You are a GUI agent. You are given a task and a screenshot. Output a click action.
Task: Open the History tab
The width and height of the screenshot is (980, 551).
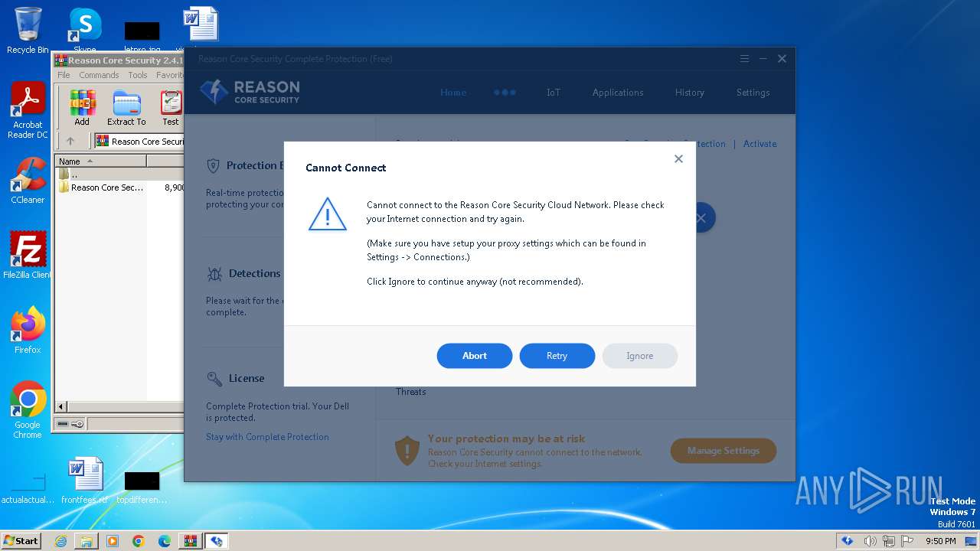click(690, 93)
